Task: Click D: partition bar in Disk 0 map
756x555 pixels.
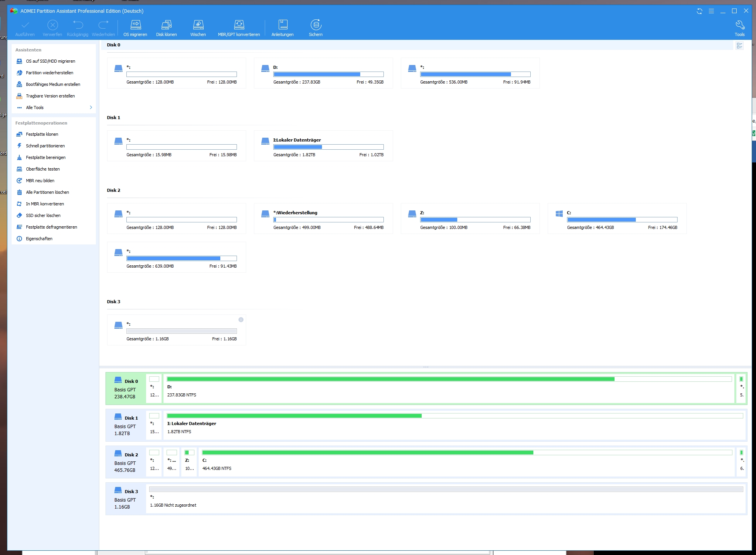Action: 448,388
